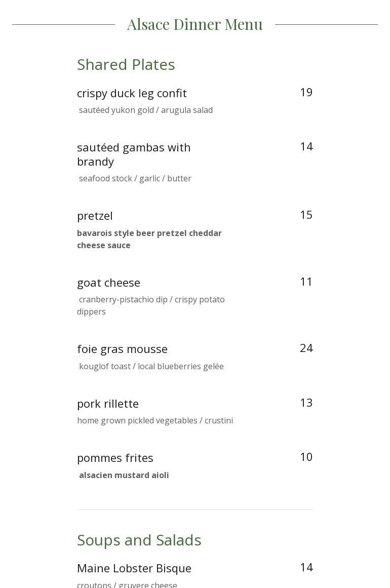Screen dimensions: 390x588
Task: Select the pork rillette item name
Action: pyautogui.click(x=108, y=404)
